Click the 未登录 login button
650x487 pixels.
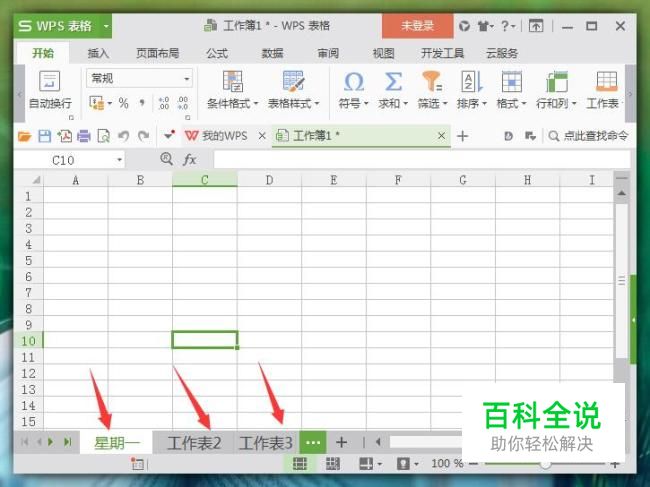(417, 26)
